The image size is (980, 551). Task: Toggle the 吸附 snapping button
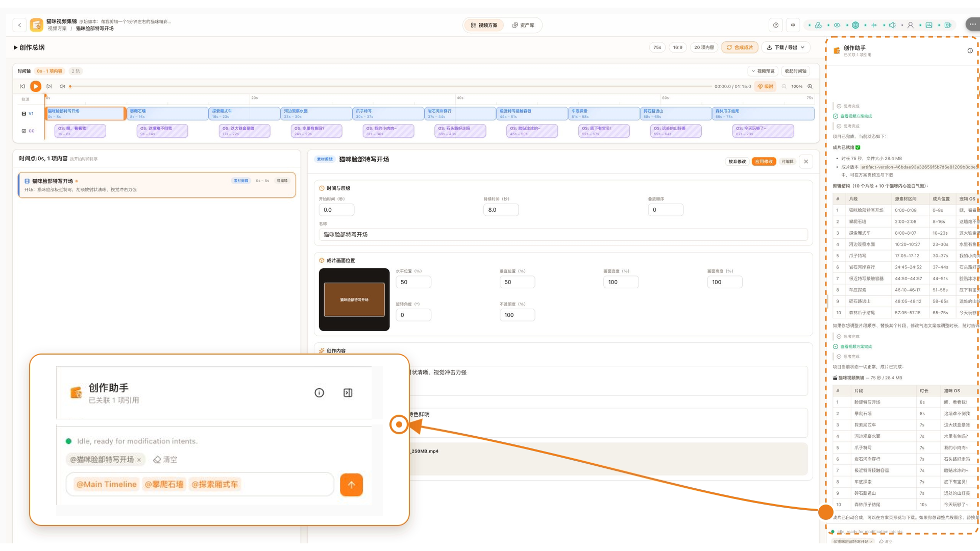765,86
